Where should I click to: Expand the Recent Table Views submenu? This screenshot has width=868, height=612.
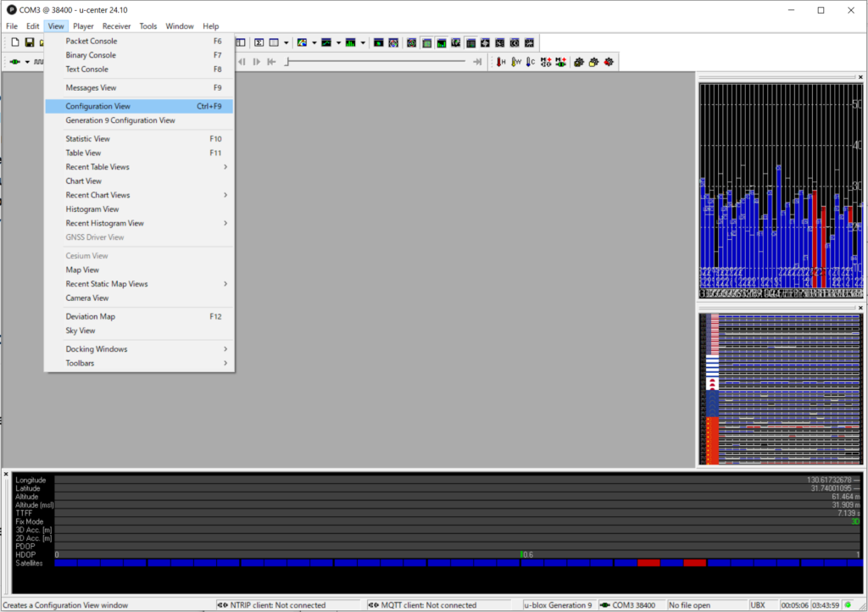pyautogui.click(x=140, y=167)
